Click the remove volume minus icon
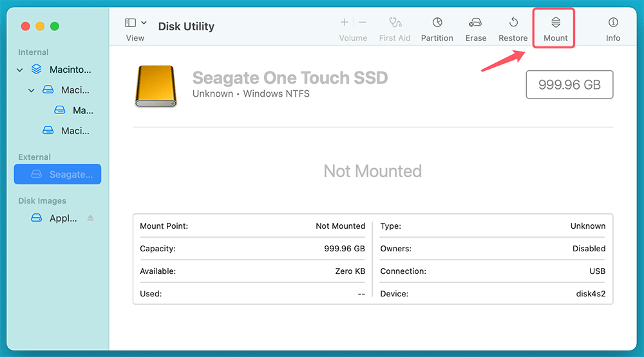 tap(363, 23)
